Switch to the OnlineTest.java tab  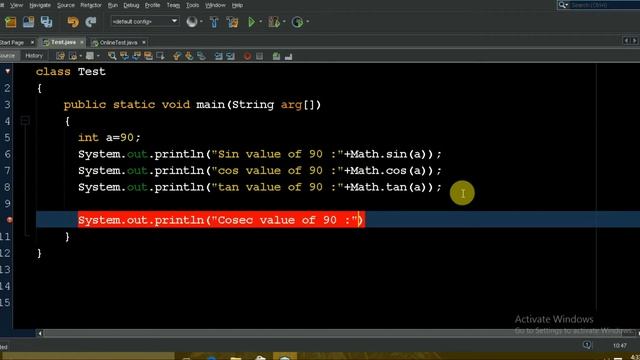pyautogui.click(x=118, y=42)
